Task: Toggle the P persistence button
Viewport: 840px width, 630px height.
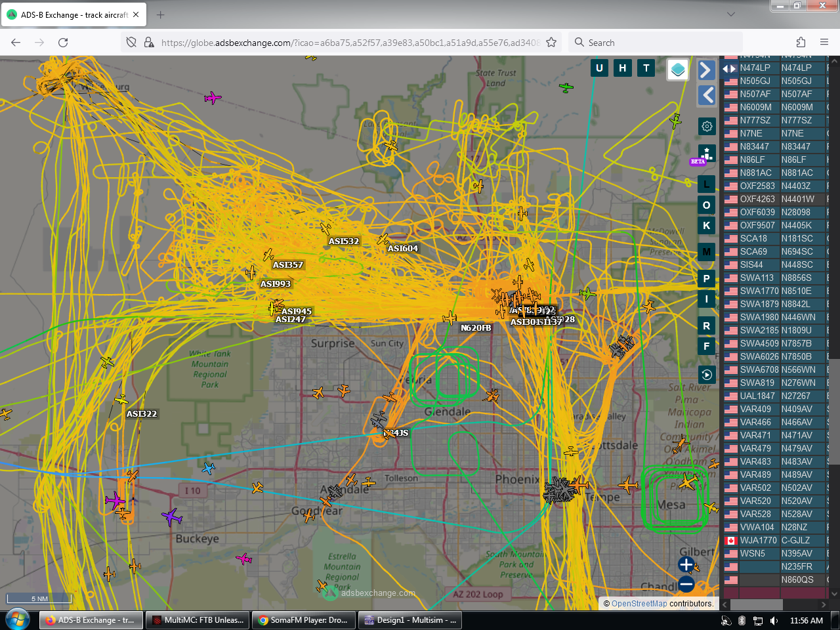Action: click(707, 279)
